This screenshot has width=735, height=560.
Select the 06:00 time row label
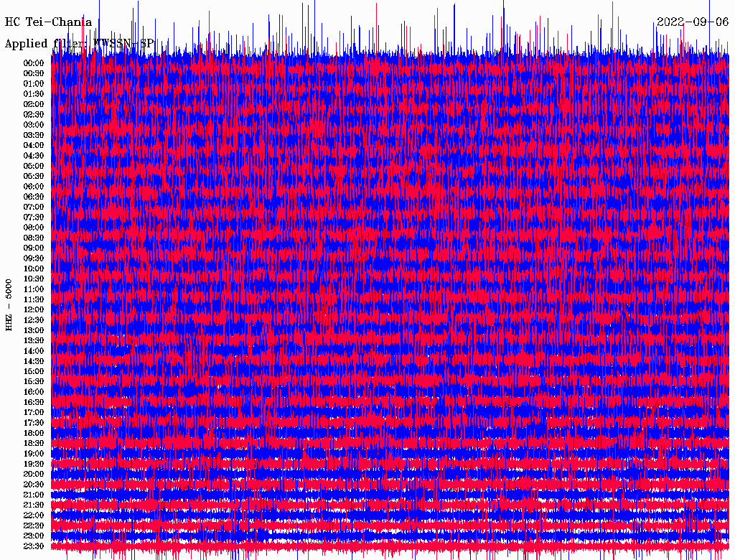34,187
